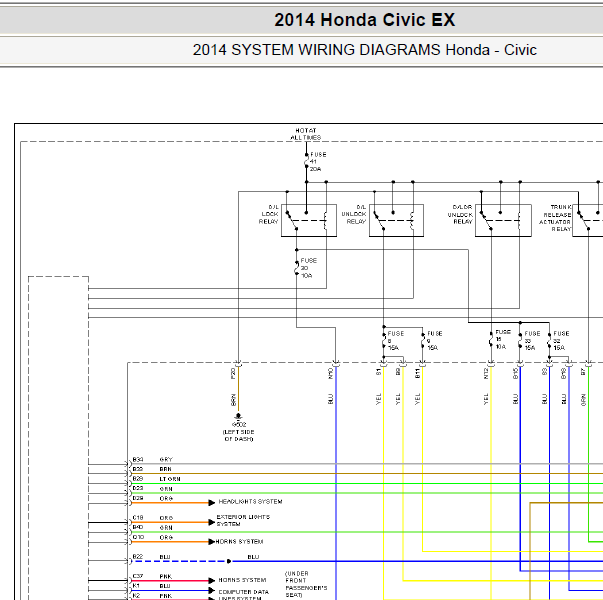Click the 2014 System Wiring Diagrams subtitle

click(364, 50)
